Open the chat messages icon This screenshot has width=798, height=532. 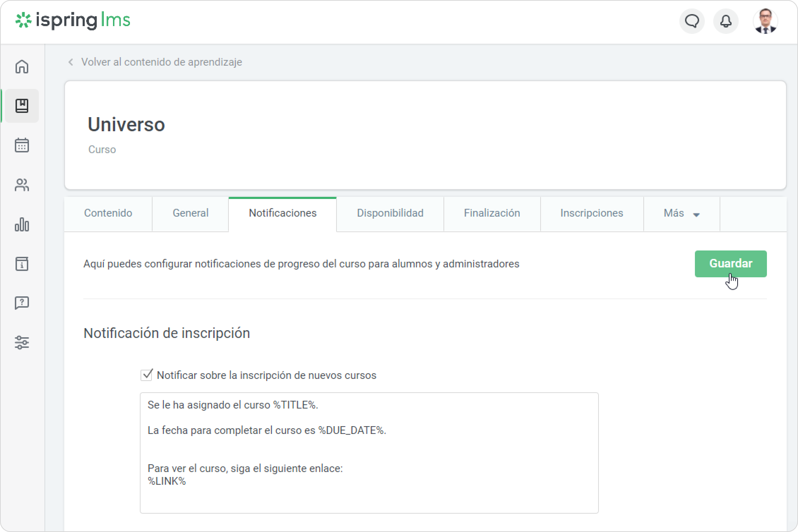point(692,22)
